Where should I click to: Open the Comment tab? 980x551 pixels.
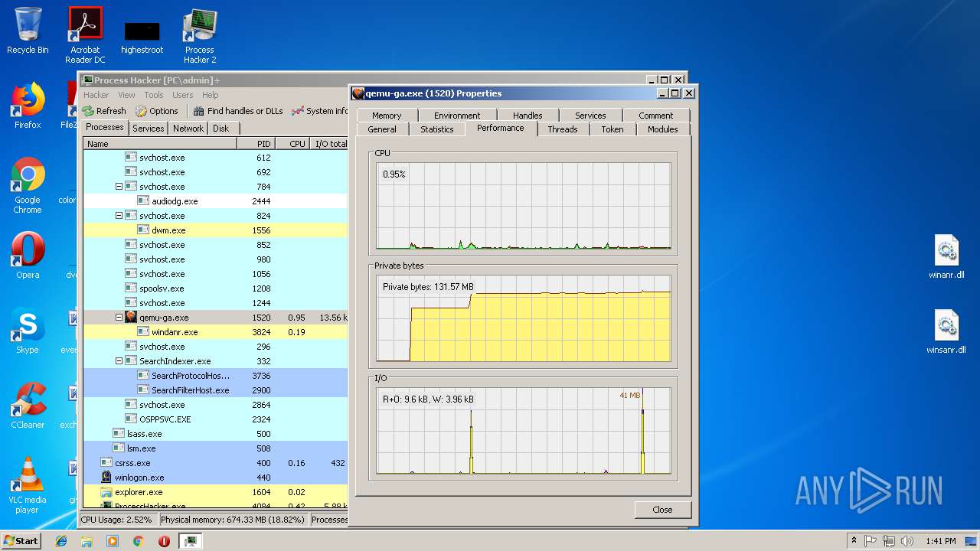pos(656,116)
